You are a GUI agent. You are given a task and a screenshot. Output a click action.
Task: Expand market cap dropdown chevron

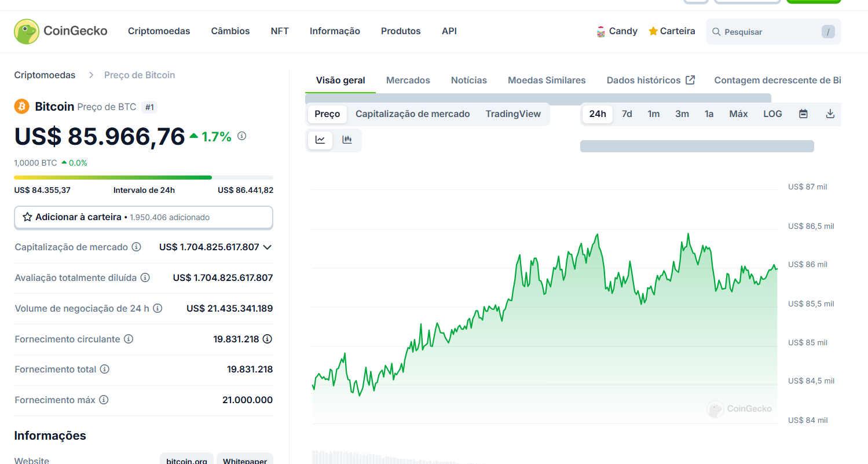[267, 247]
